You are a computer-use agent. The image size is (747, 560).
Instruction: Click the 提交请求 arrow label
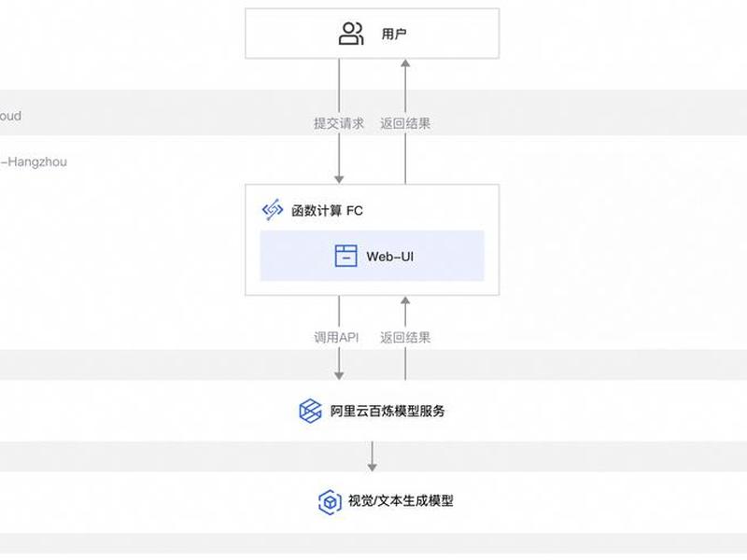point(339,123)
